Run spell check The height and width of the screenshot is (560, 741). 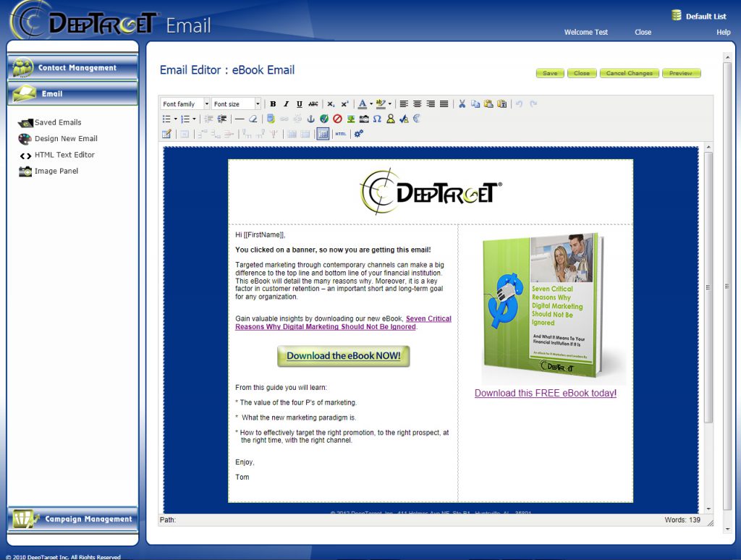[x=404, y=119]
